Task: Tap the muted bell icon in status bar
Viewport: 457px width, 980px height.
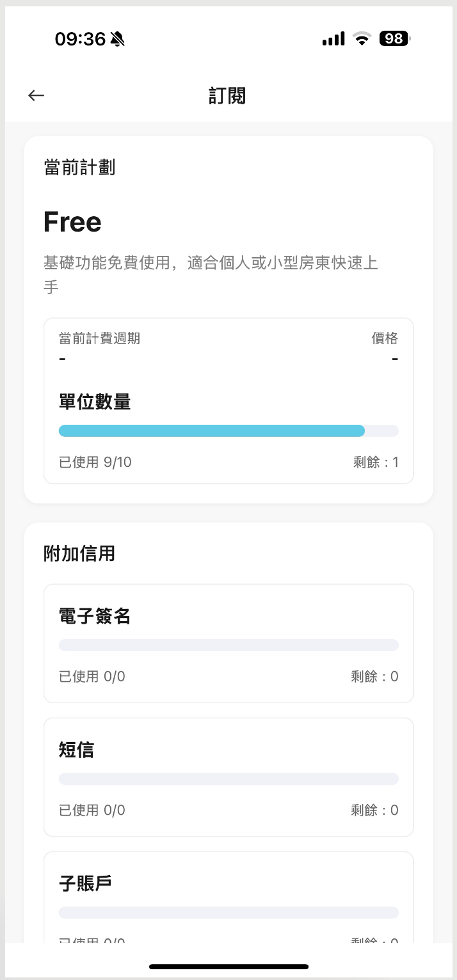Action: (118, 40)
